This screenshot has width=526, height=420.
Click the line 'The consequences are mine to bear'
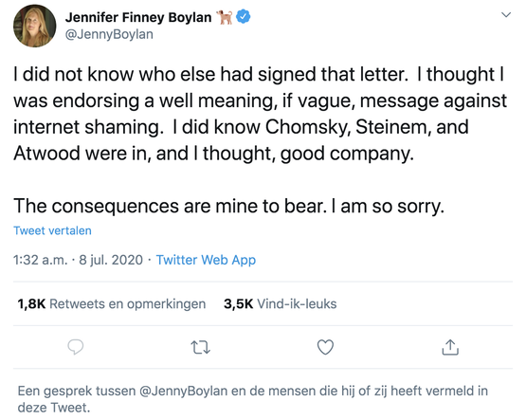(x=228, y=206)
